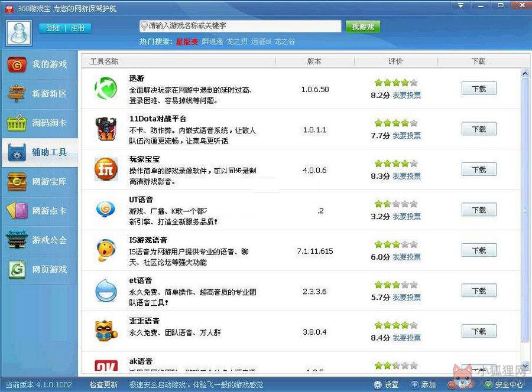Viewport: 532px width, 392px height.
Task: Click the 11Dota对战平台 icon
Action: pyautogui.click(x=106, y=129)
